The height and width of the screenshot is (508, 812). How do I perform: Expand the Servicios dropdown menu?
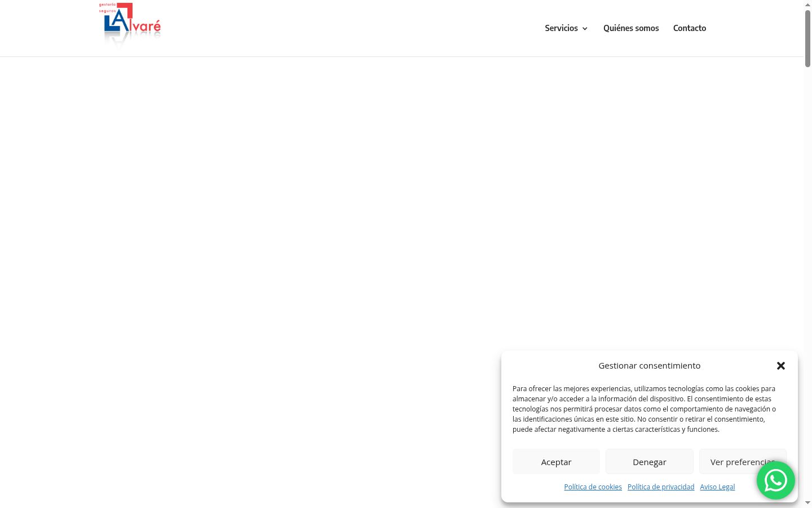tap(566, 28)
